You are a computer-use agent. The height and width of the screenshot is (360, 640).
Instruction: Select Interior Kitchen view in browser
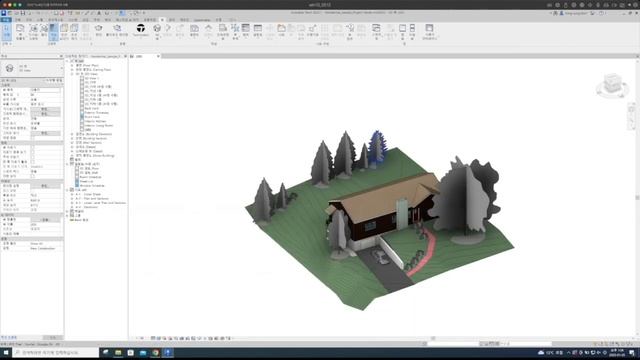point(95,121)
